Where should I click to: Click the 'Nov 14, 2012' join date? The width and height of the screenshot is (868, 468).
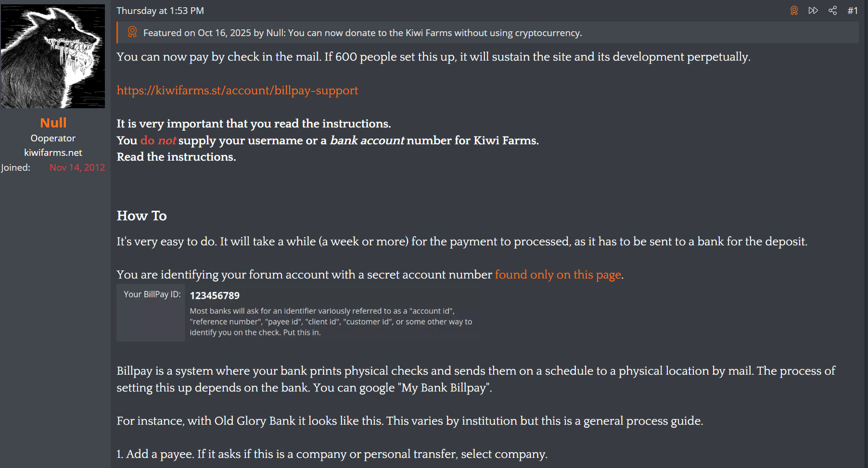pyautogui.click(x=77, y=167)
